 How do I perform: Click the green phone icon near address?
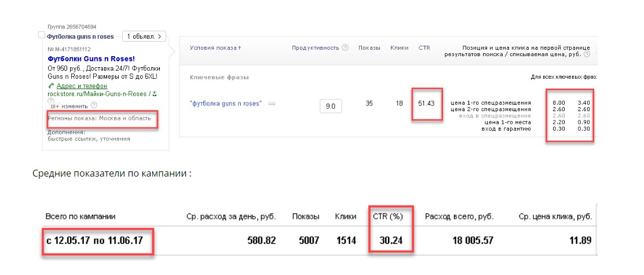coord(51,86)
